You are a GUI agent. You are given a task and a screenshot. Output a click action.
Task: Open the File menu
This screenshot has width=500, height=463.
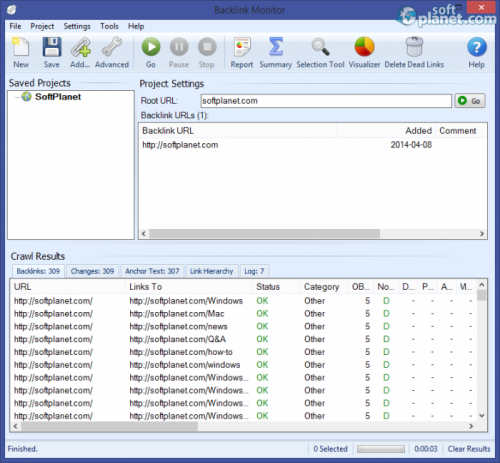(15, 26)
